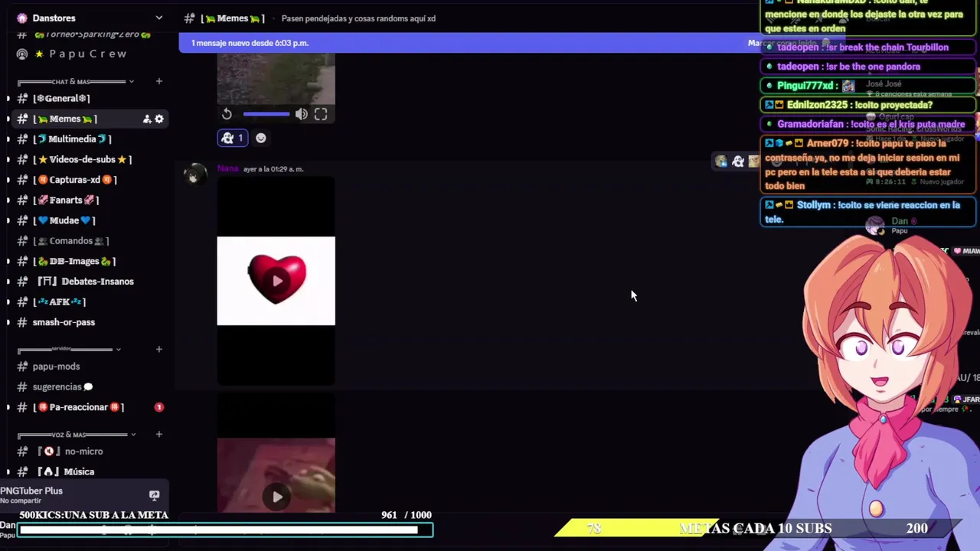Click the tadeopen break the chain chat message
The image size is (980, 551).
coord(869,47)
